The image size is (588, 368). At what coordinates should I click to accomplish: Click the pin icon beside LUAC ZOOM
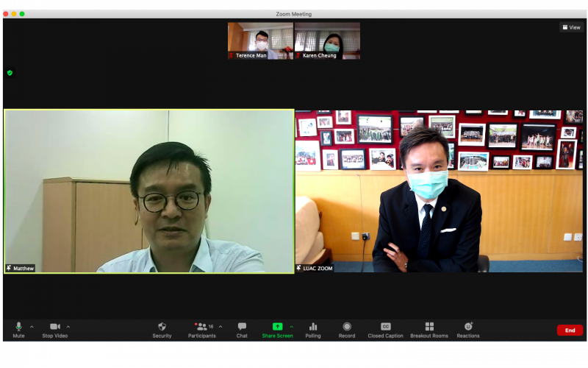coord(299,268)
